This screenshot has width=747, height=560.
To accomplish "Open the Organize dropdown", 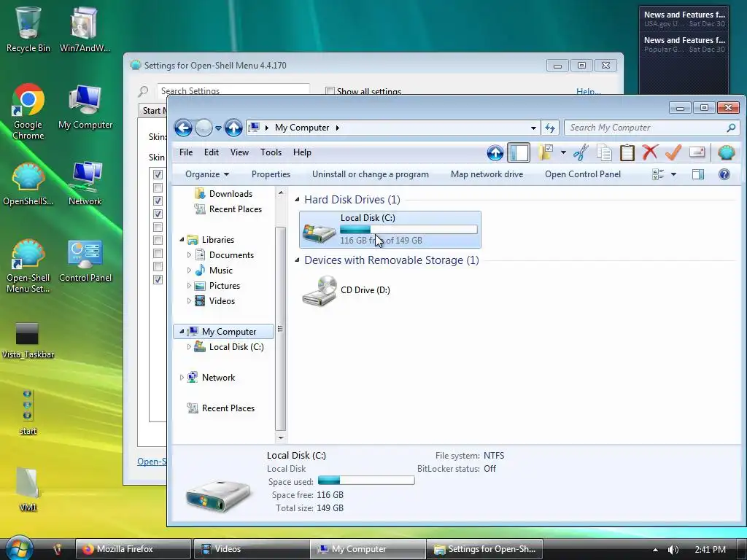I will pos(206,174).
